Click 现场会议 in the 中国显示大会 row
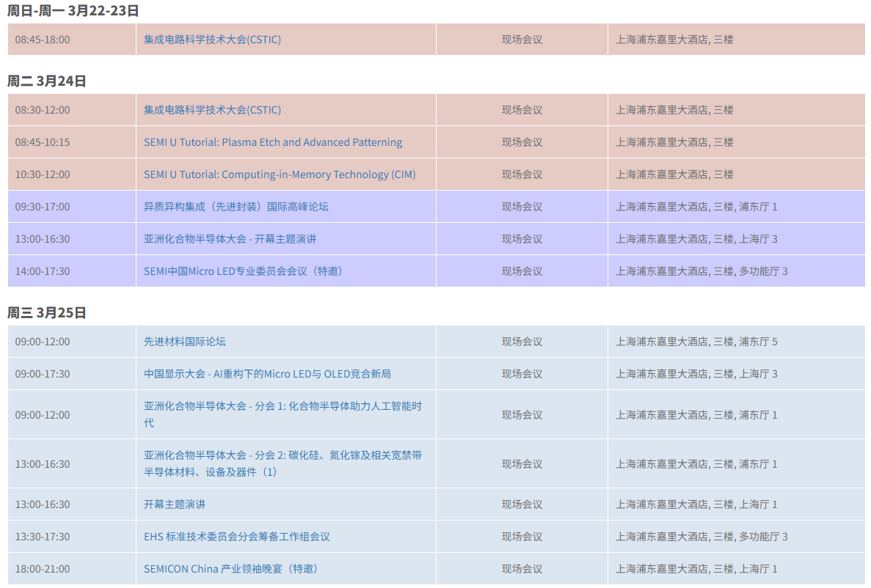Screen dimensions: 871x588 522,374
